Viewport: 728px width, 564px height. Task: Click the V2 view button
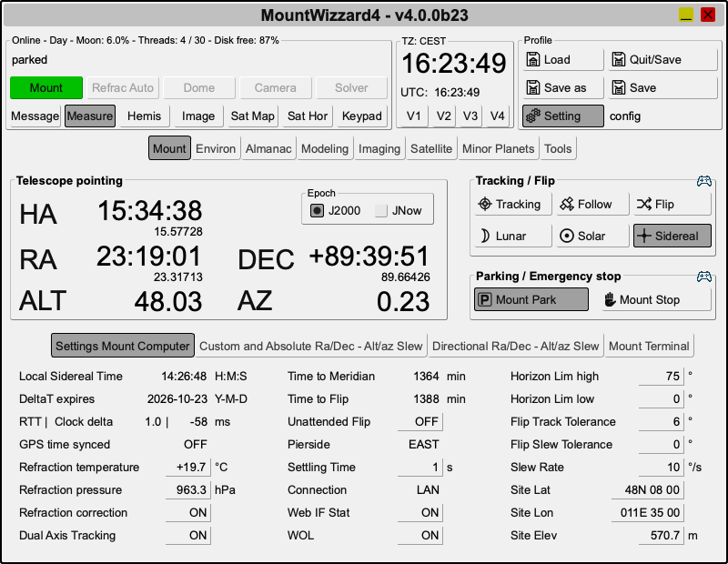pyautogui.click(x=443, y=116)
